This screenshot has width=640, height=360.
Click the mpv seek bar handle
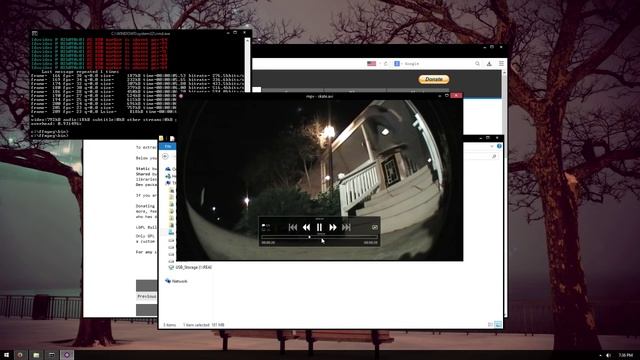(x=309, y=237)
